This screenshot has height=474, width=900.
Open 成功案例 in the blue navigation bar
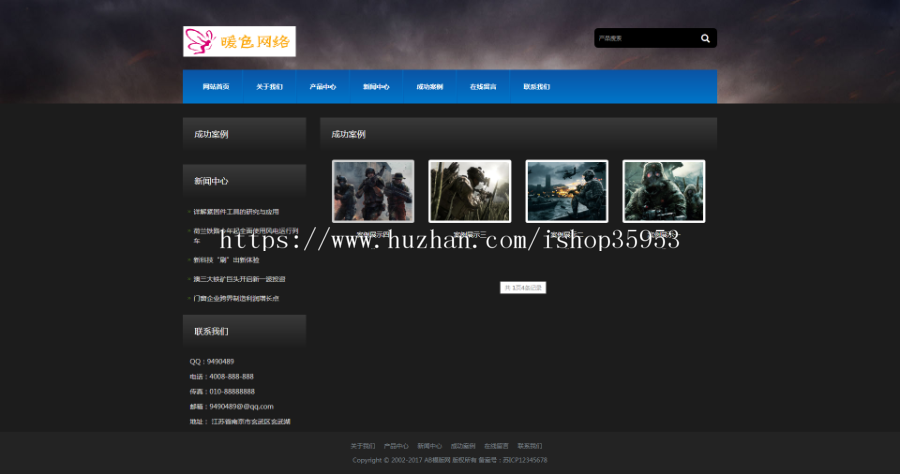click(x=429, y=87)
